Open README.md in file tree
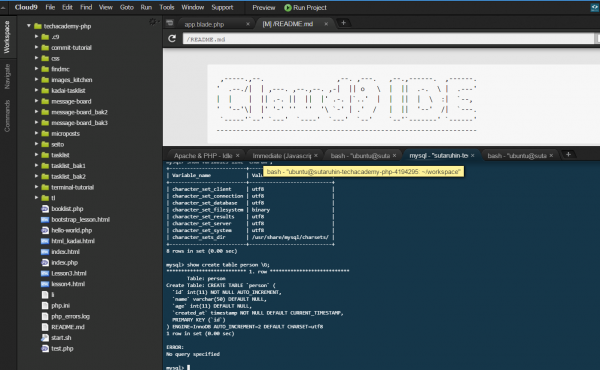600x370 pixels. (68, 327)
